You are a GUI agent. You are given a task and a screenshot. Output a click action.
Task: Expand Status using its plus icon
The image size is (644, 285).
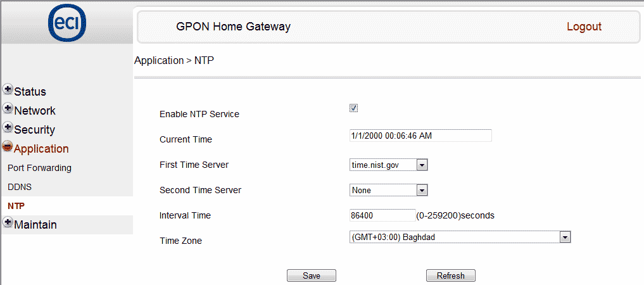pos(8,90)
